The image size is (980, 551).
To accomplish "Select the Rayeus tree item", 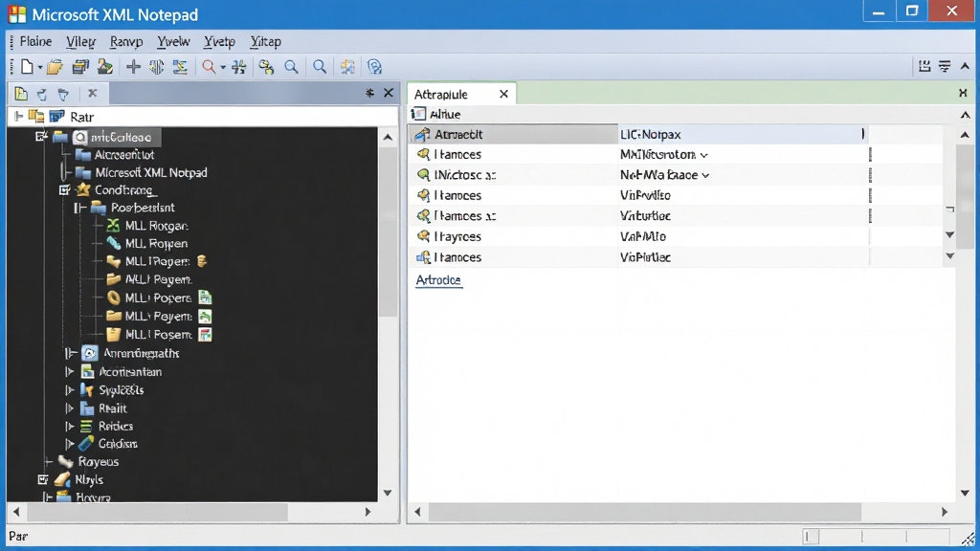I will [99, 462].
